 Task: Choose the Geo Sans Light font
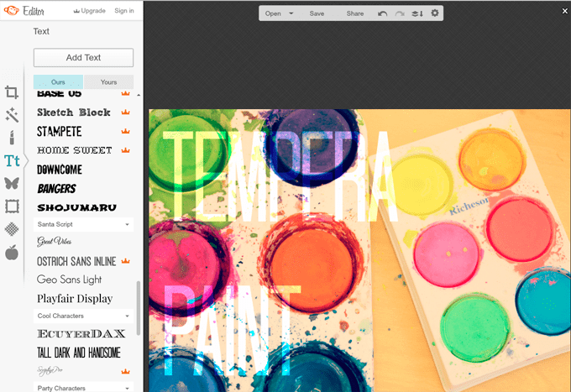pyautogui.click(x=69, y=280)
